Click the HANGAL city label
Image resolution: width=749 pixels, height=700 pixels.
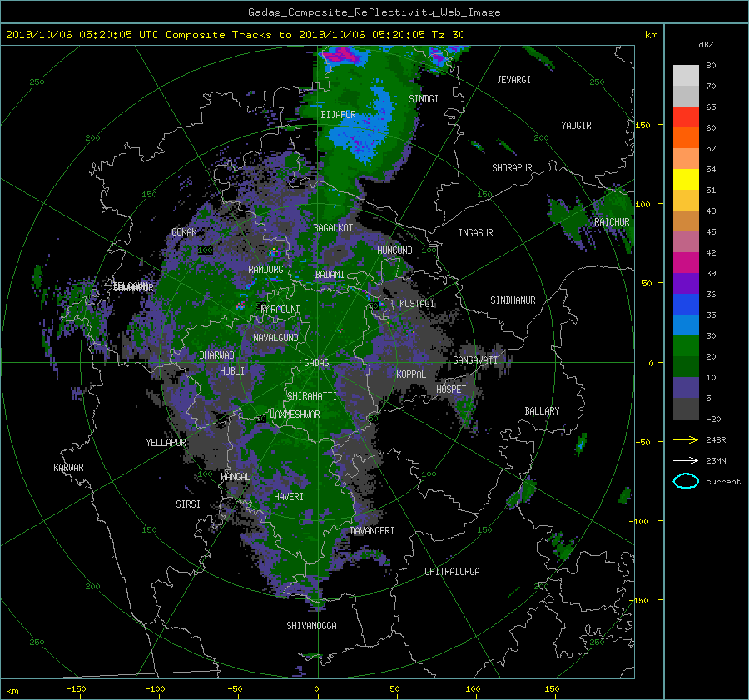[235, 477]
